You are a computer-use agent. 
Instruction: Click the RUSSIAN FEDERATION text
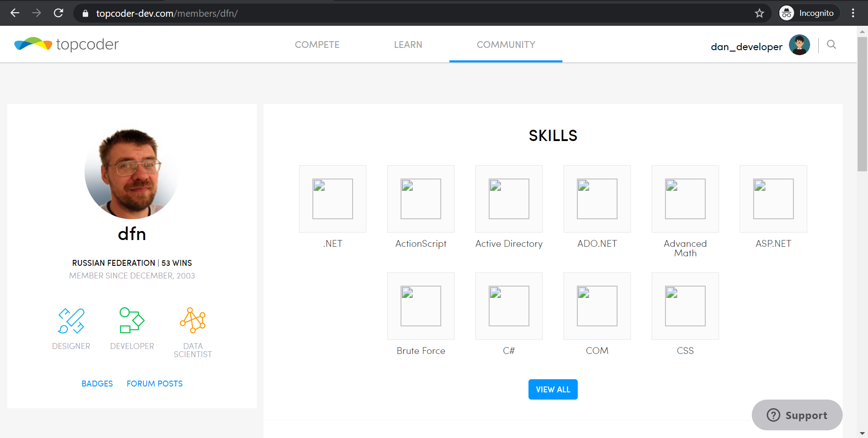113,263
